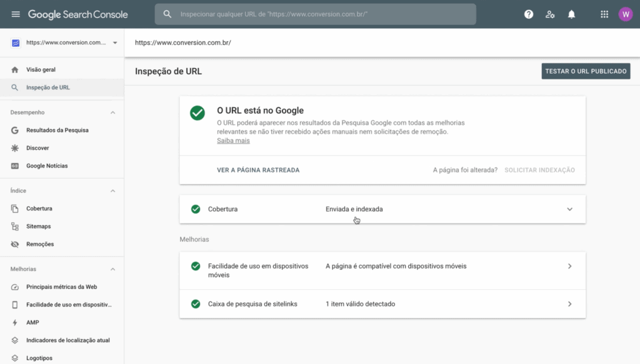Expand the Cobertura details chevron
Image resolution: width=640 pixels, height=364 pixels.
(569, 209)
